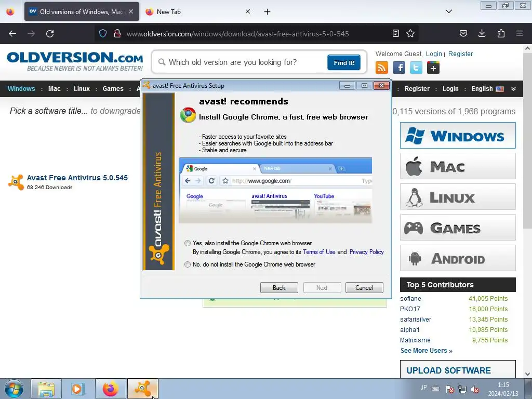Open File Explorer from the taskbar
Viewport: 532px width, 399px height.
pyautogui.click(x=46, y=389)
